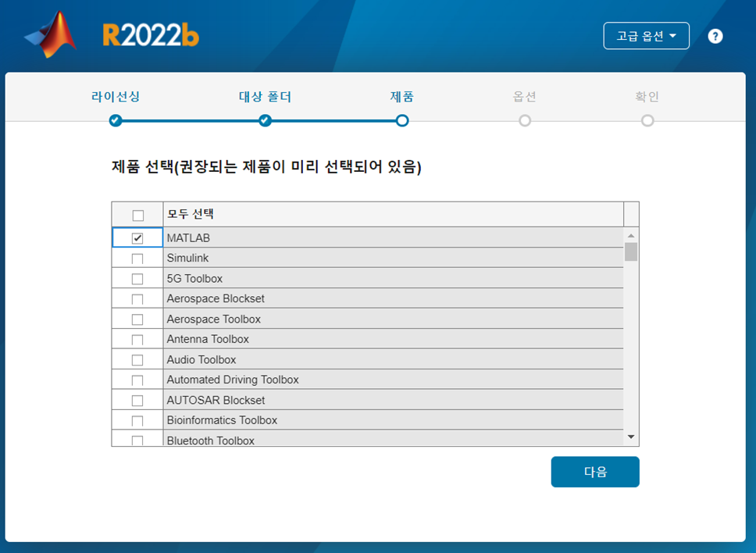Click the product list scroll up arrow

(x=630, y=235)
